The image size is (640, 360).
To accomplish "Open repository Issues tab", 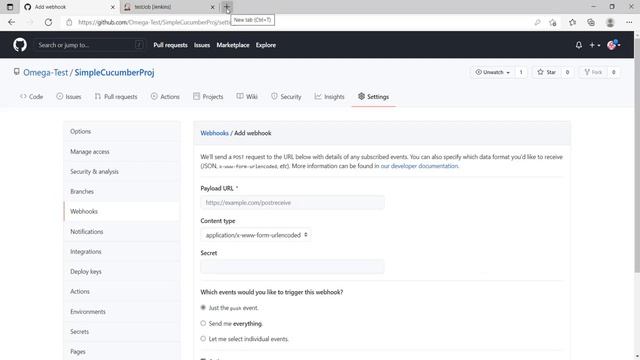I will pyautogui.click(x=69, y=97).
